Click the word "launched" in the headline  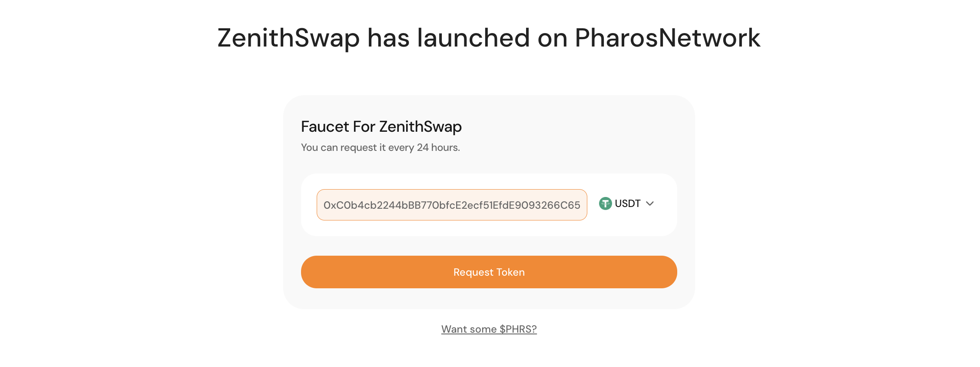(x=473, y=38)
